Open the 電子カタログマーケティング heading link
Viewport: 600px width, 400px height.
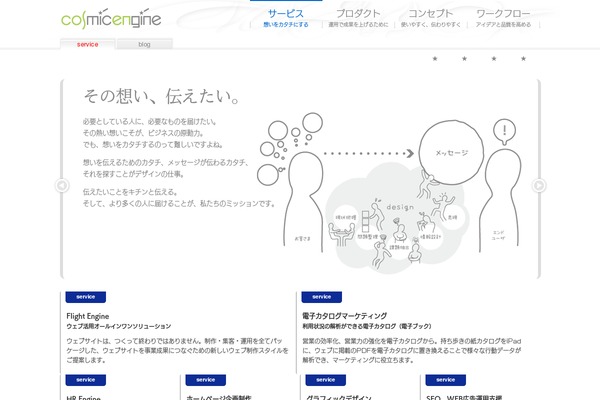pyautogui.click(x=344, y=316)
